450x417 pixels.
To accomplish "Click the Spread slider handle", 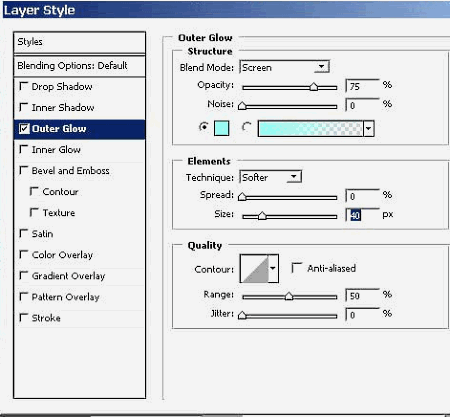I will [242, 197].
